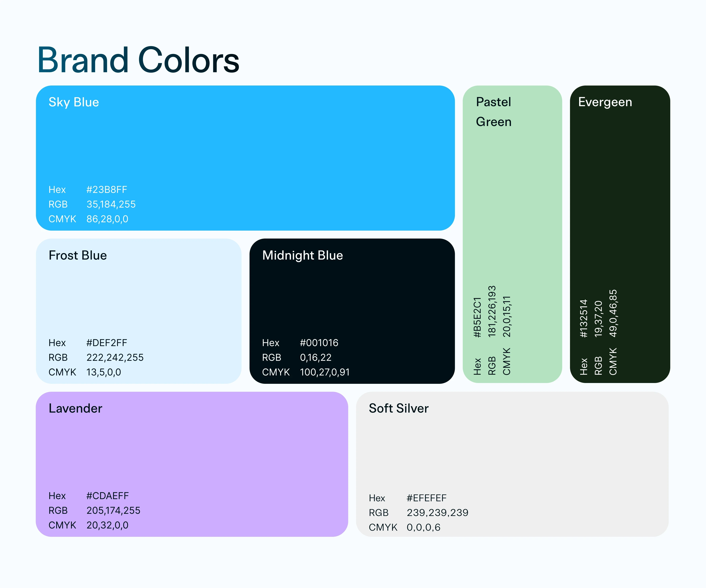
Task: Select Frost Blue CMYK value 13,5,0,0
Action: (104, 372)
